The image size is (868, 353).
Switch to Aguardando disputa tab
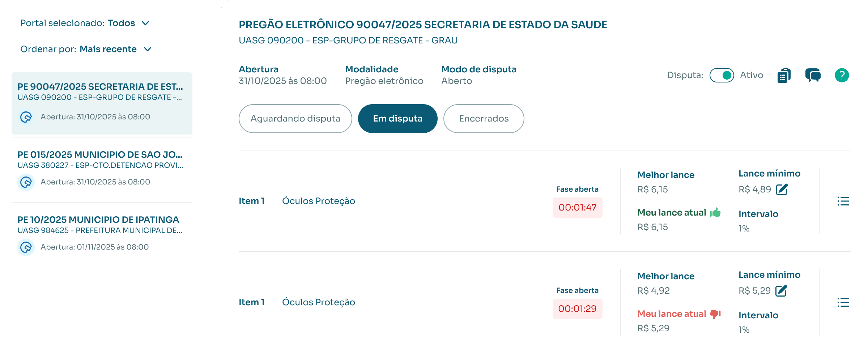pyautogui.click(x=295, y=119)
